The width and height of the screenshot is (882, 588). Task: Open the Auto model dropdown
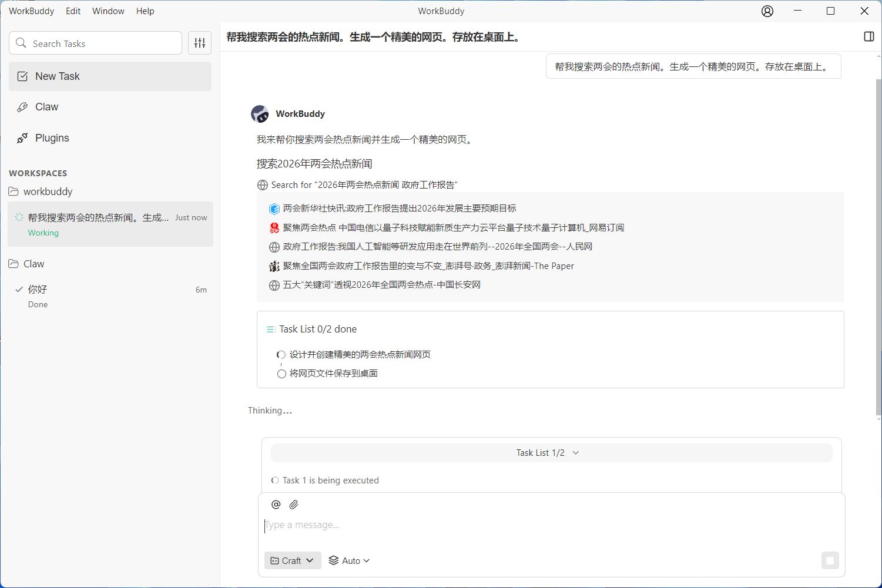349,560
